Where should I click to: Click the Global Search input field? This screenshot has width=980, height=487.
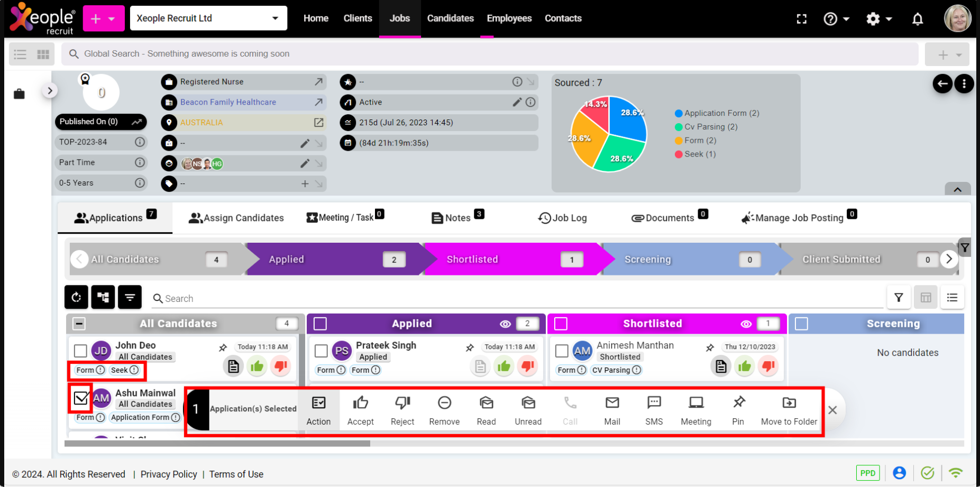point(489,54)
